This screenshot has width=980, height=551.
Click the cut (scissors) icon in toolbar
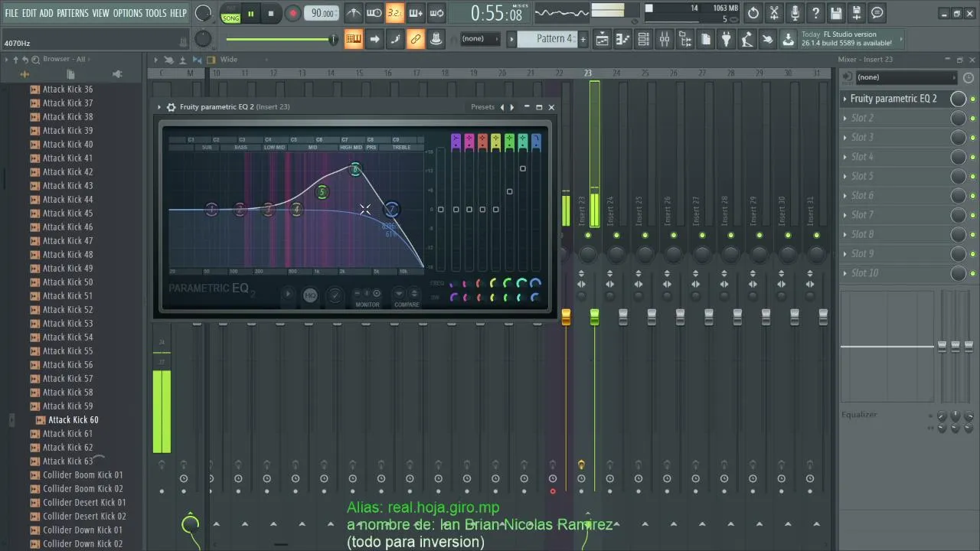(774, 13)
